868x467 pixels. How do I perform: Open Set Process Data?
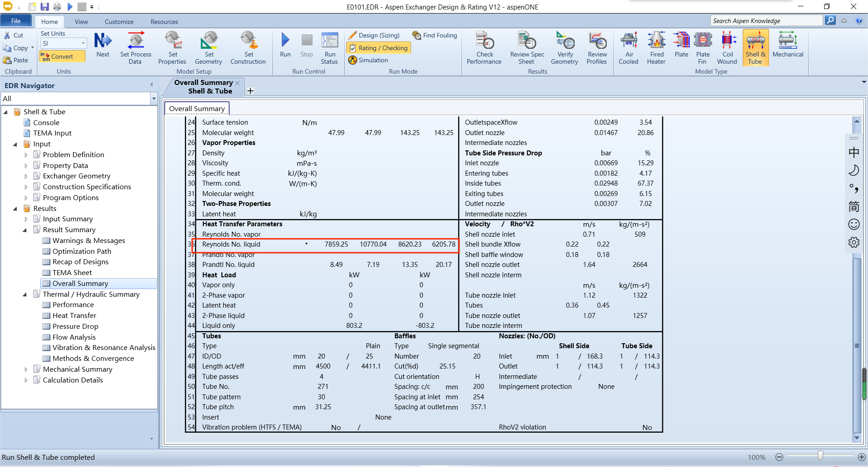click(136, 48)
